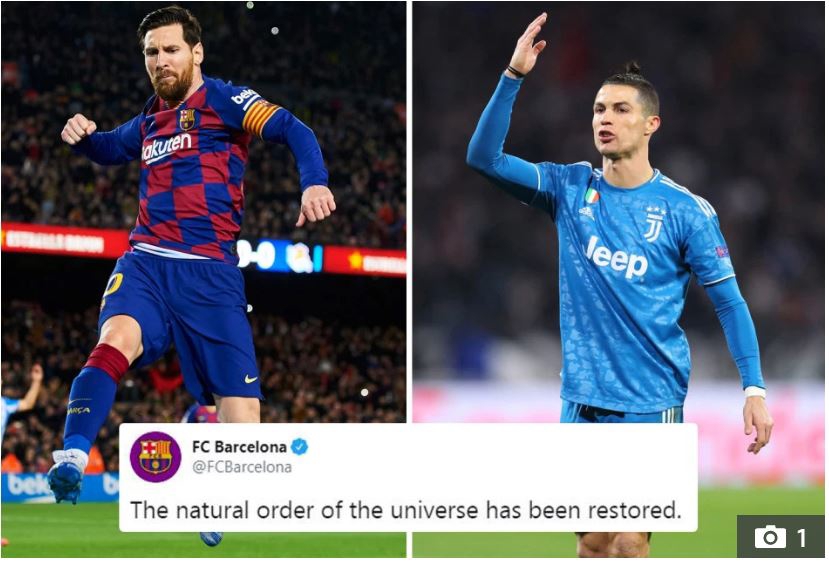
Task: Open the photo gallery camera icon
Action: (x=770, y=538)
